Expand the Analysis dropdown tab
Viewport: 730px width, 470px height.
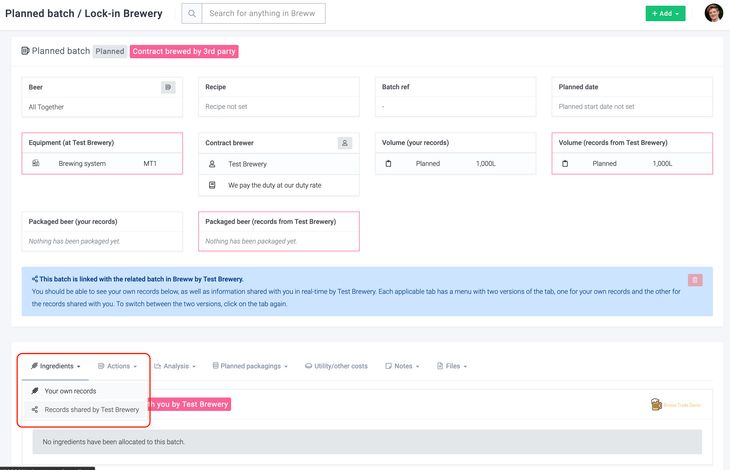[177, 366]
